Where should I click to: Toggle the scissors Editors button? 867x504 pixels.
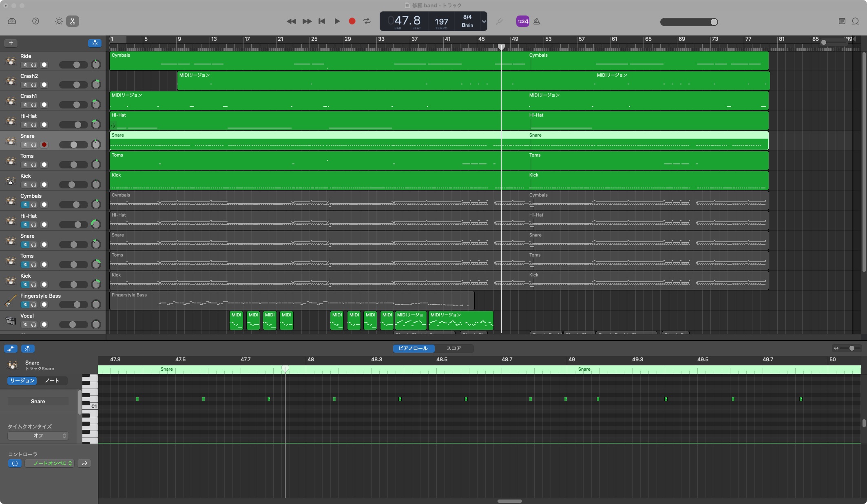tap(73, 21)
